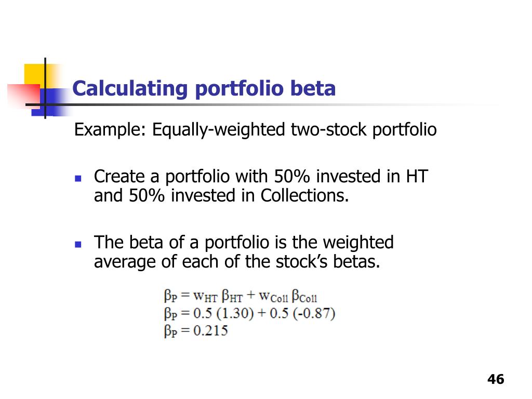Click 'average of each of the stock's betas' line

click(x=237, y=262)
